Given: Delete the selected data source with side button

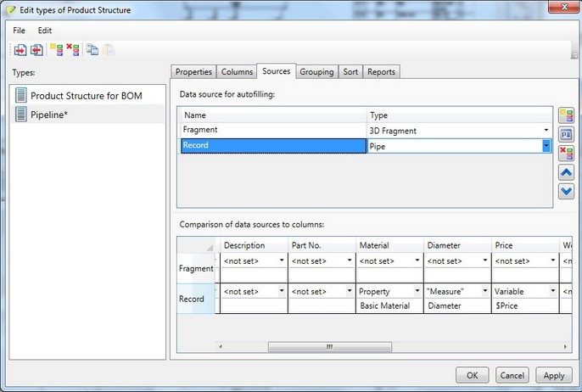Looking at the screenshot, I should 567,154.
